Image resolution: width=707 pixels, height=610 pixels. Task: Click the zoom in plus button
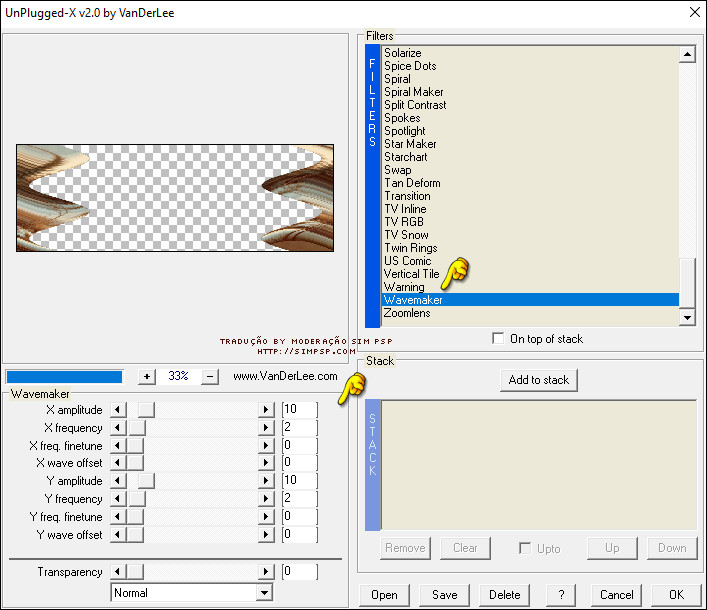pos(147,377)
